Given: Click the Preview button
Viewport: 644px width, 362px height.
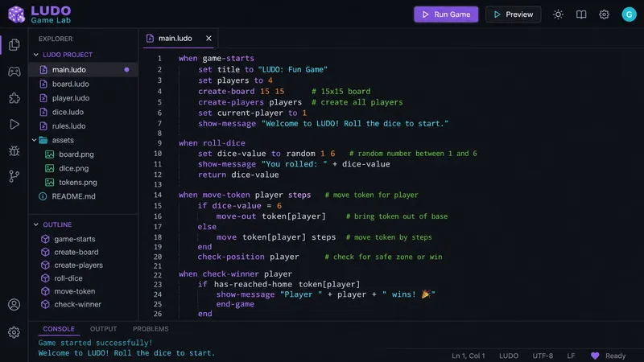Looking at the screenshot, I should click(513, 14).
